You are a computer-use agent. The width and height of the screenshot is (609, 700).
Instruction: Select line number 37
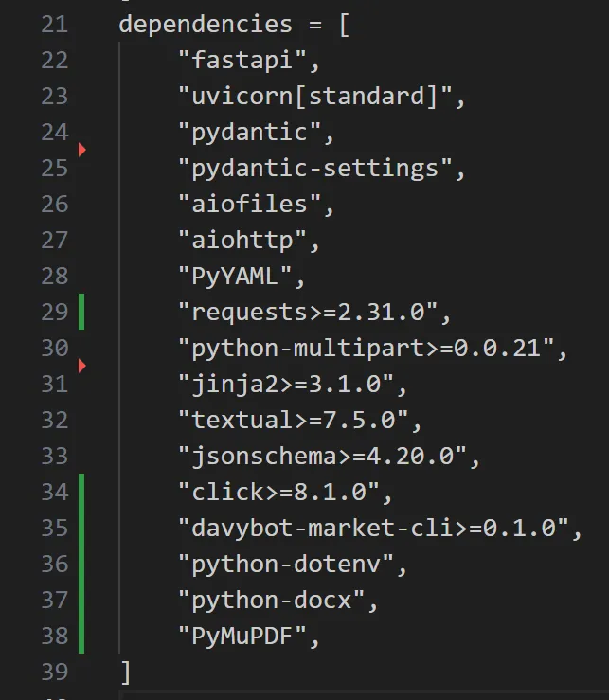click(x=55, y=600)
